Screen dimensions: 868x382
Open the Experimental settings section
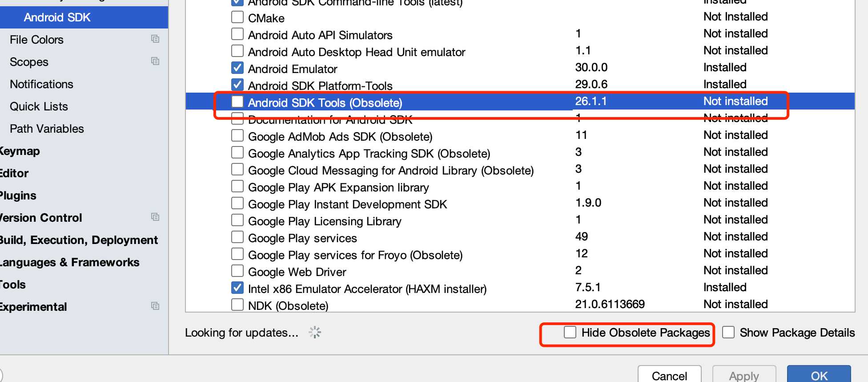(x=33, y=307)
